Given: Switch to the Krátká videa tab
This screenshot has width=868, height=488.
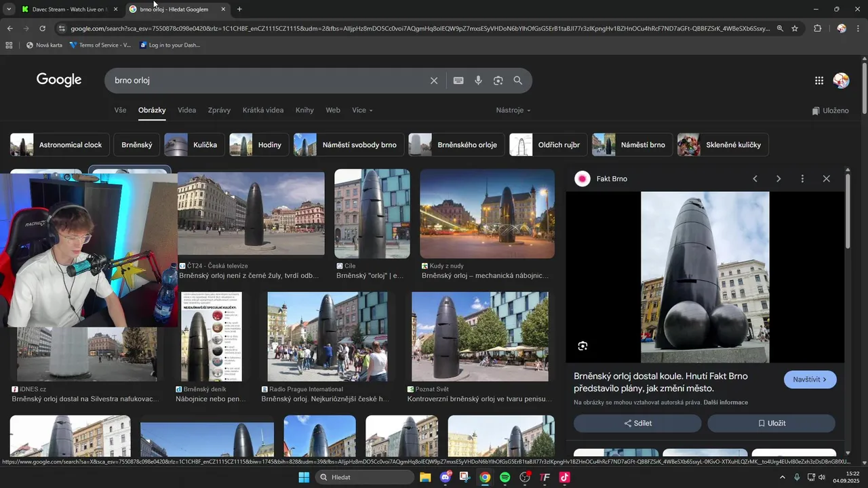Looking at the screenshot, I should (x=263, y=110).
